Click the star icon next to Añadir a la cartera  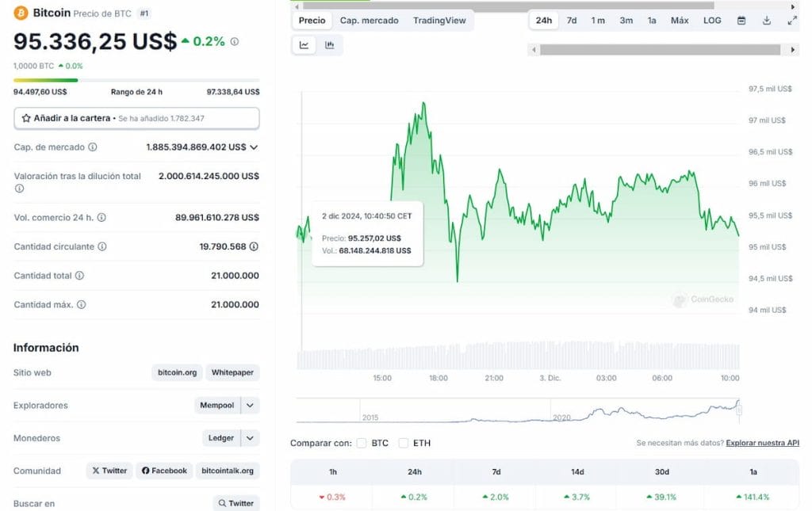pyautogui.click(x=27, y=117)
